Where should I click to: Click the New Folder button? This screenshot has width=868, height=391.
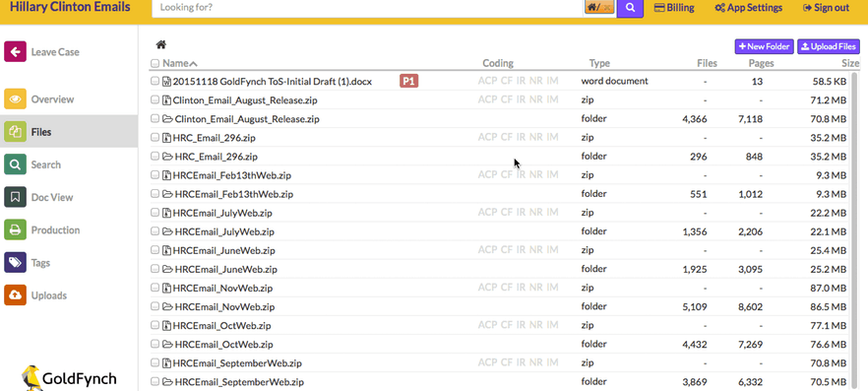click(765, 46)
